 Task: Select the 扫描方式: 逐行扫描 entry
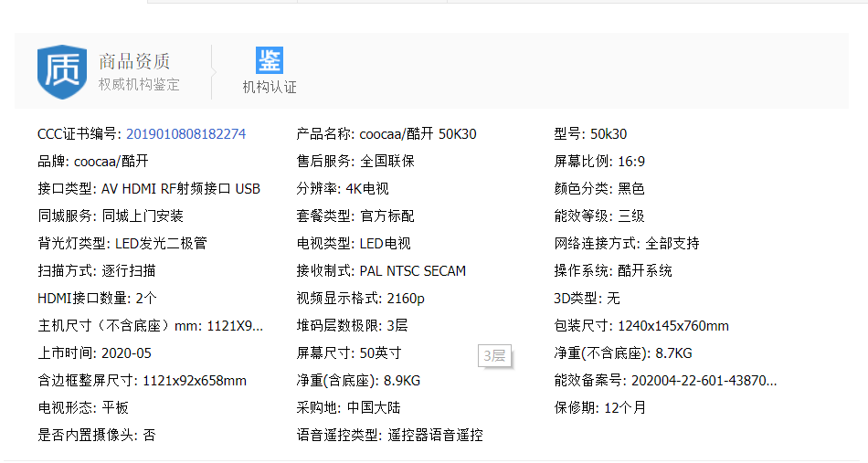pos(97,271)
